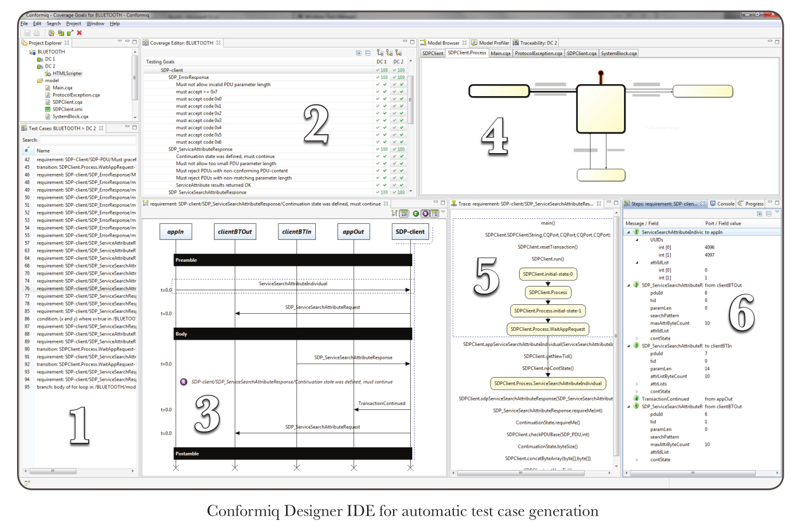
Task: Open the Project menu
Action: [73, 23]
